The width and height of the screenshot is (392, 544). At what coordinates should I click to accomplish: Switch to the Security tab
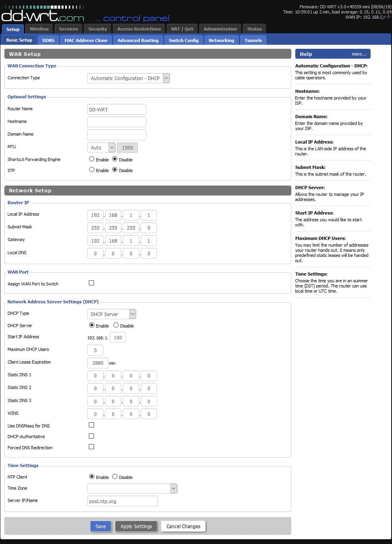coord(98,29)
